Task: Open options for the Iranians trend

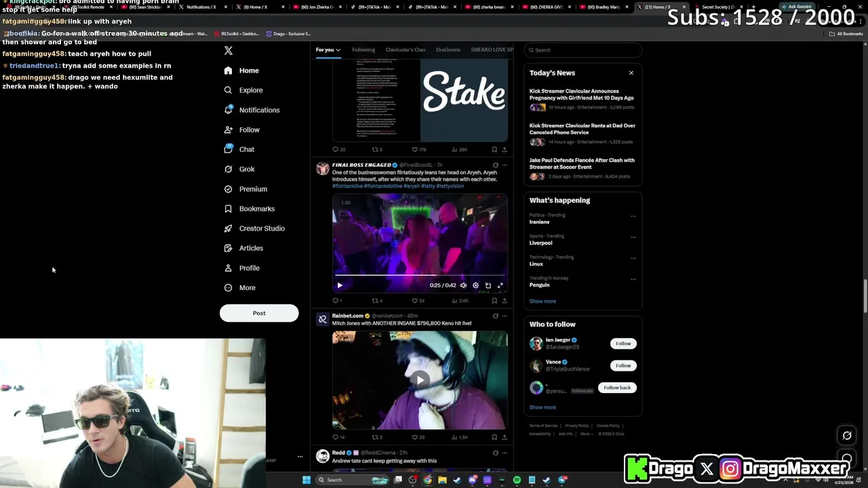Action: point(633,216)
